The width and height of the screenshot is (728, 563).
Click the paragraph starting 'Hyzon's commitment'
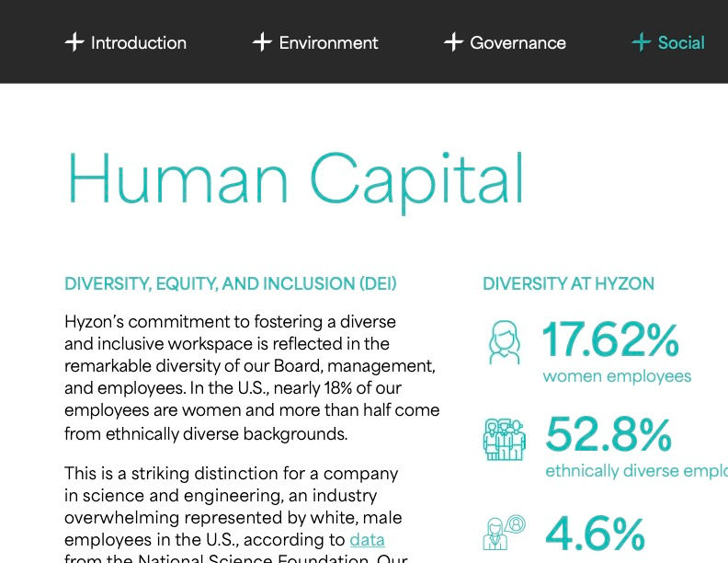coord(252,378)
